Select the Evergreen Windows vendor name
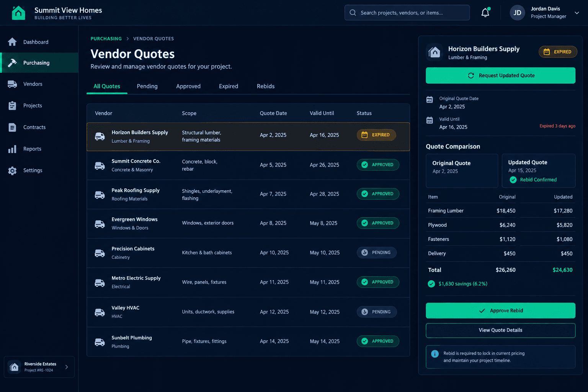Image resolution: width=588 pixels, height=392 pixels. [x=134, y=219]
